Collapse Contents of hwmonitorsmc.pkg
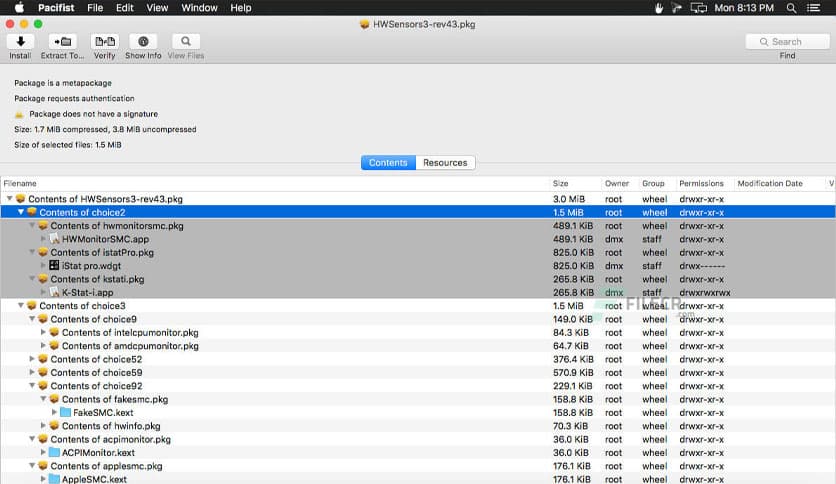Image resolution: width=836 pixels, height=484 pixels. (x=32, y=225)
